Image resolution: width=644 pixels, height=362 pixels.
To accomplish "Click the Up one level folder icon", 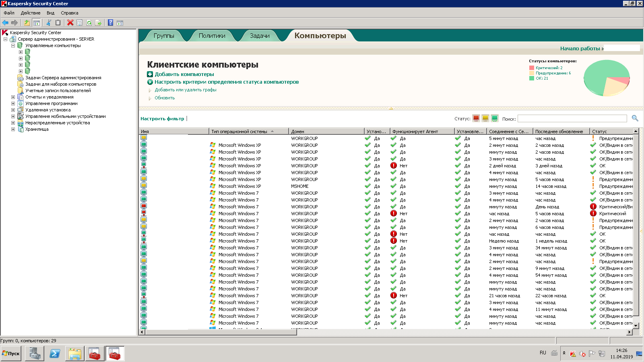I will click(27, 23).
